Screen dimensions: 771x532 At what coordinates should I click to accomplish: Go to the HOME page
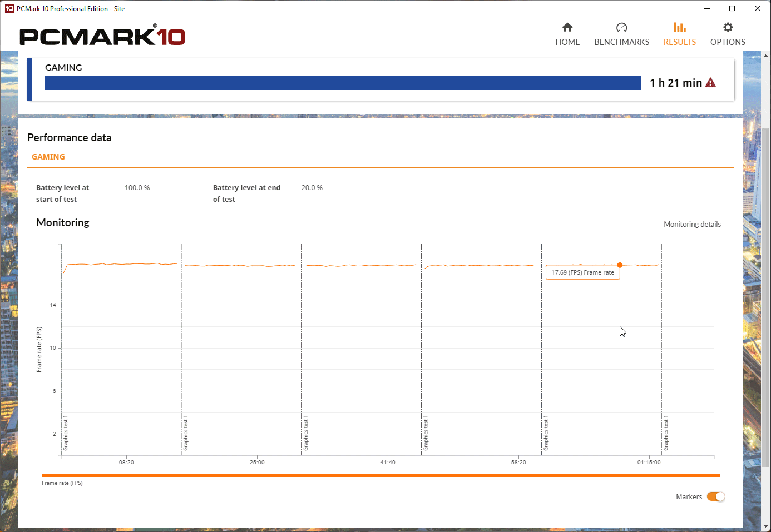tap(567, 34)
